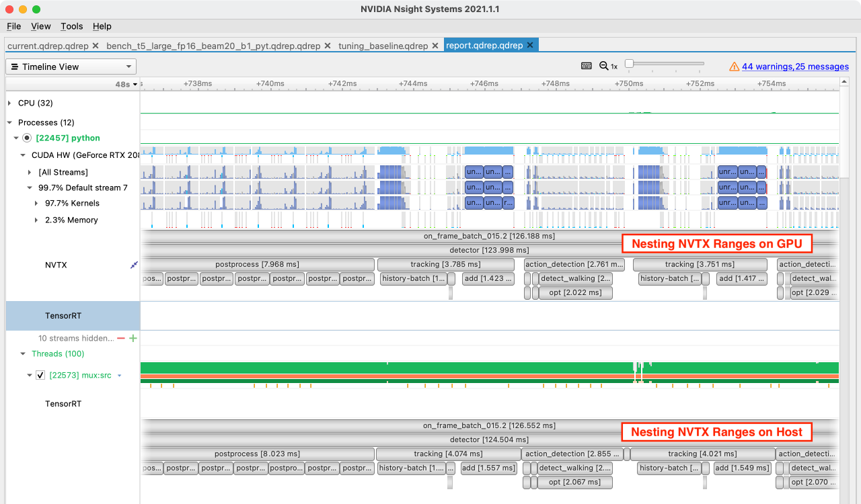
Task: Select GPU postprocess [7.968 ms] range
Action: point(258,264)
